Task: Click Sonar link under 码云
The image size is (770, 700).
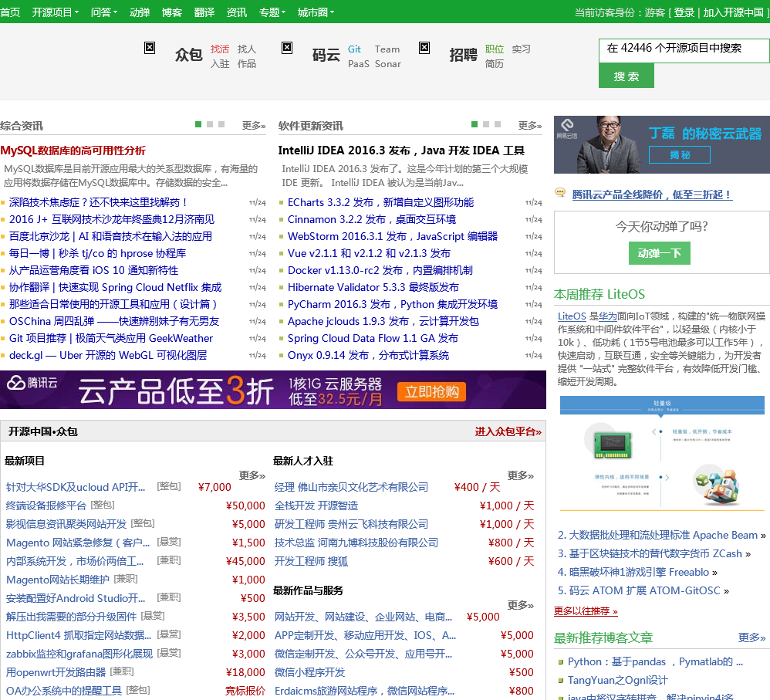Action: coord(388,64)
